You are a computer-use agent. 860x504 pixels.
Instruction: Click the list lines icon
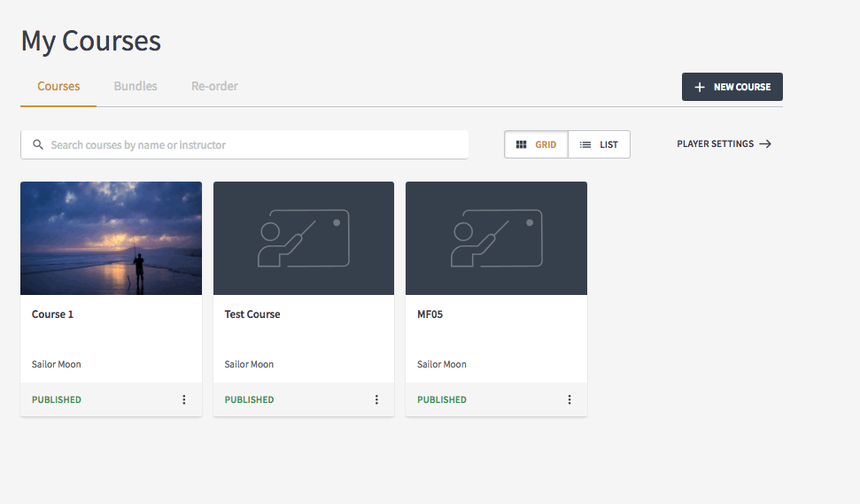click(585, 144)
